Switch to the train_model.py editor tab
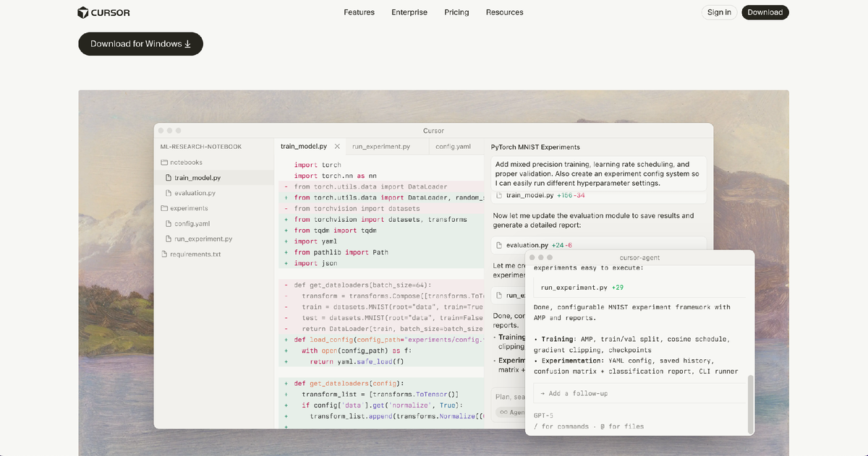 click(310, 146)
